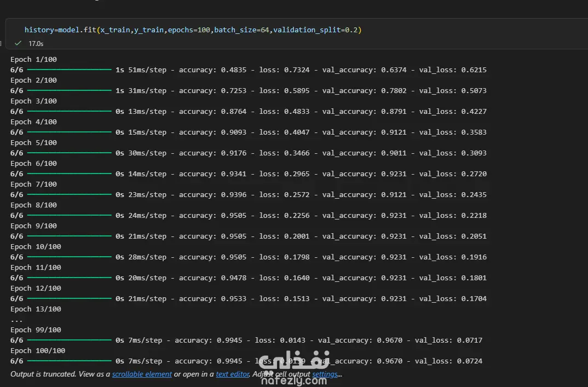This screenshot has width=588, height=387.
Task: Click the 17.0s execution time label
Action: [36, 43]
